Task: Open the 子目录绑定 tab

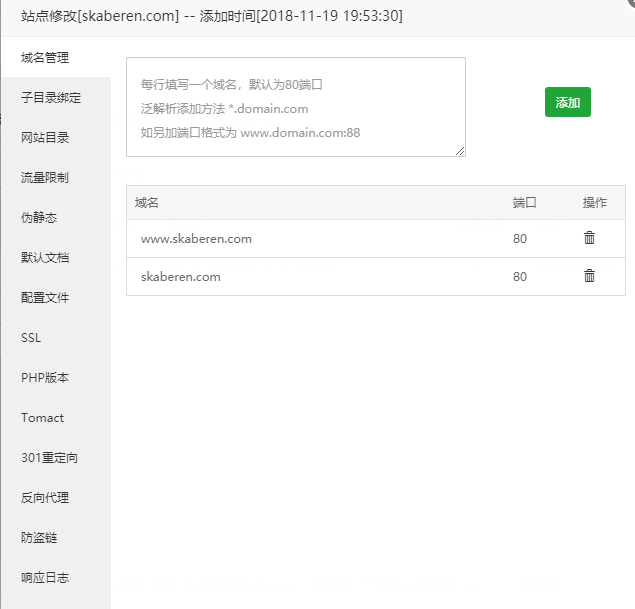Action: (56, 98)
